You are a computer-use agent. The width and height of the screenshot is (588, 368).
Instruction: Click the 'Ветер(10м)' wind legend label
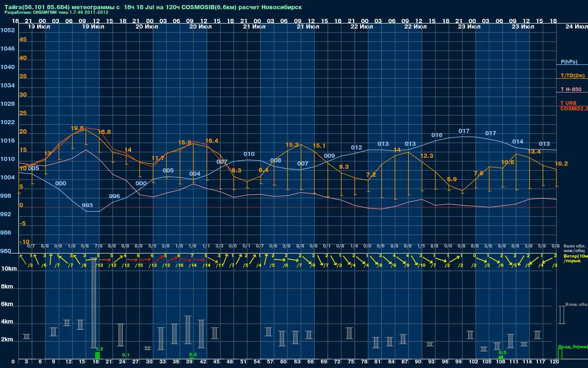tap(576, 256)
